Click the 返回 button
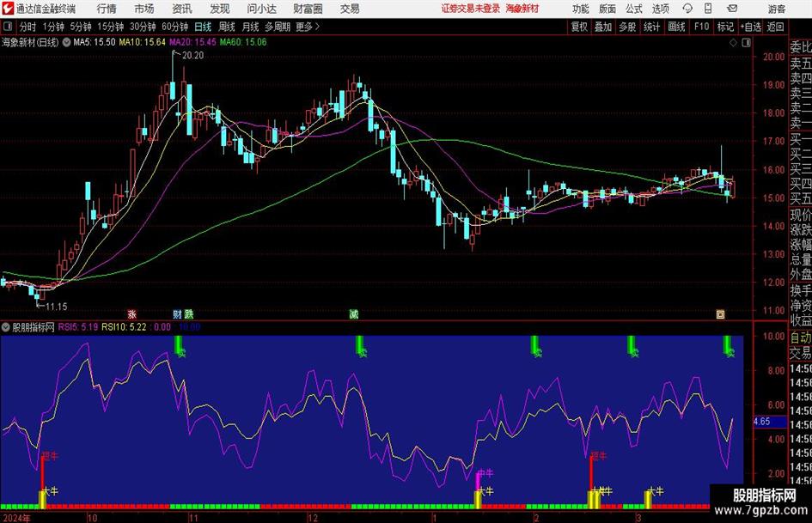Image resolution: width=812 pixels, height=523 pixels. tap(776, 27)
